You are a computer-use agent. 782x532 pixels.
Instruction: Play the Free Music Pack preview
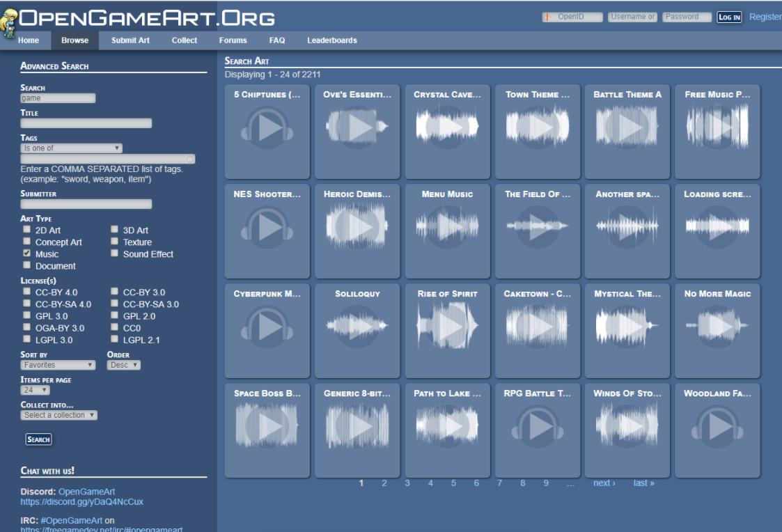pyautogui.click(x=717, y=127)
